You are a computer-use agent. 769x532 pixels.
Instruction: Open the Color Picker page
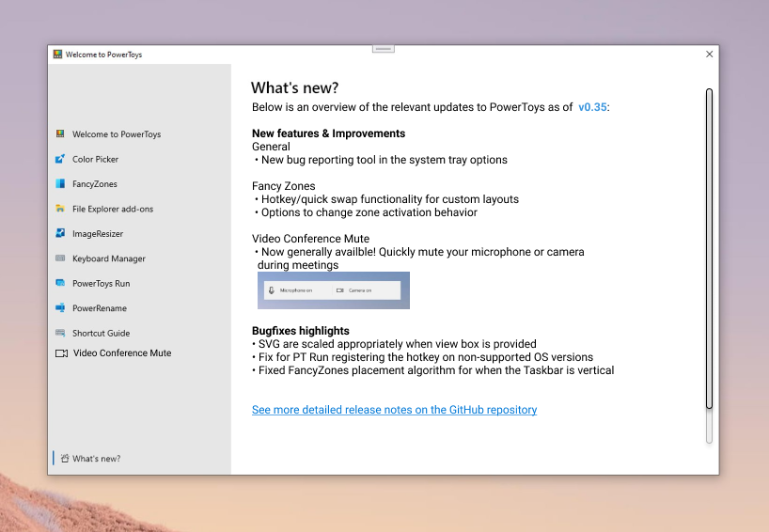(x=95, y=160)
